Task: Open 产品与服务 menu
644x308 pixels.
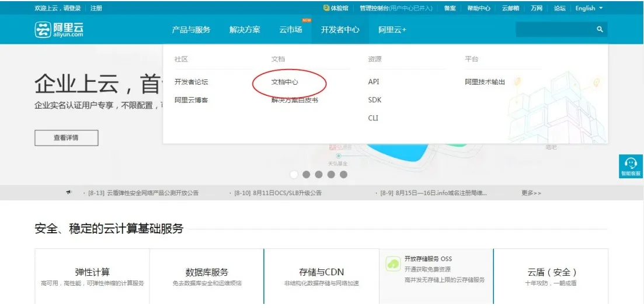Action: 191,30
